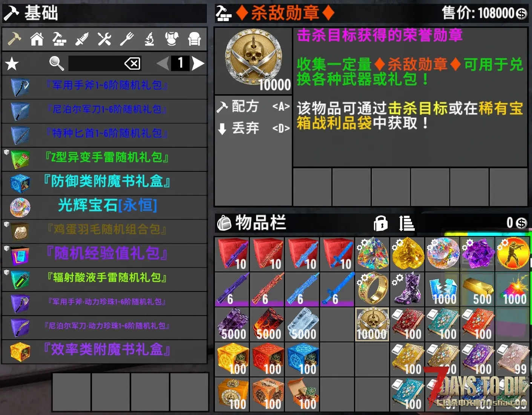Select the house category icon
Image resolution: width=532 pixels, height=415 pixels.
(37, 39)
